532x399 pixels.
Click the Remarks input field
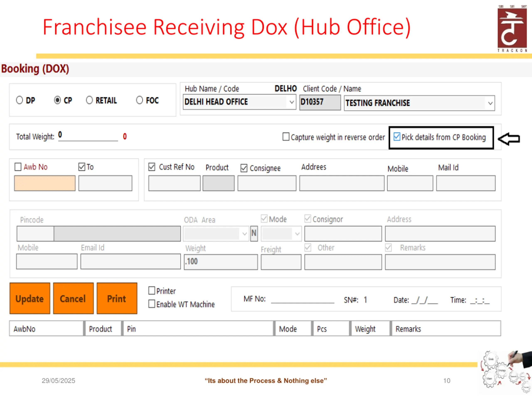coord(440,262)
